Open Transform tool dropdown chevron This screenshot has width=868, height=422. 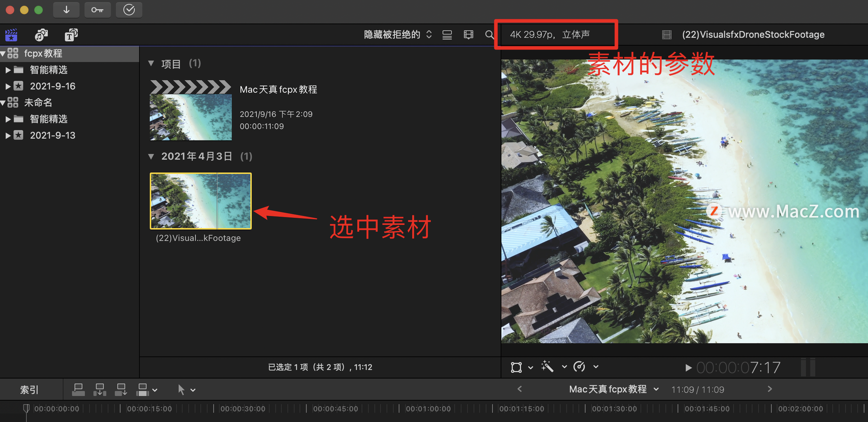point(531,367)
